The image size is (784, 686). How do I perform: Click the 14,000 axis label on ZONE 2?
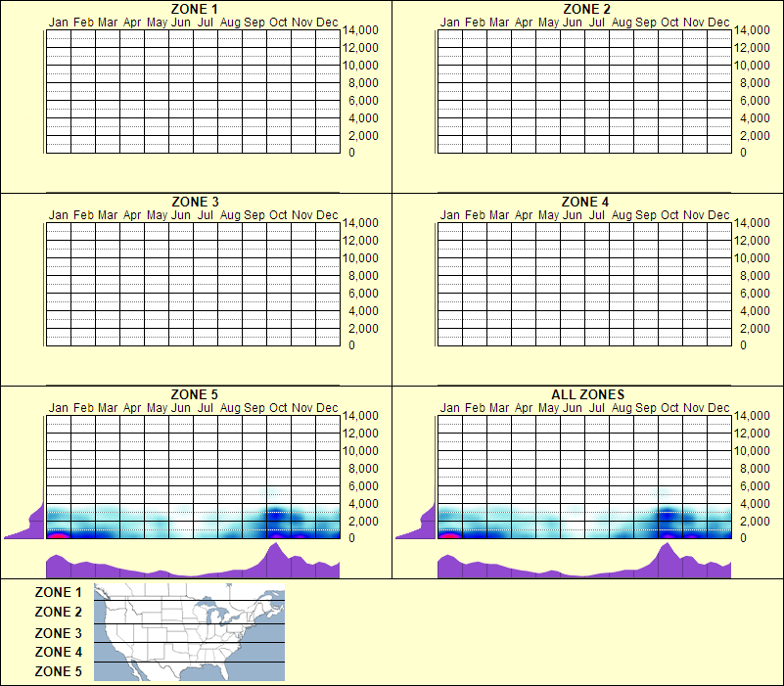752,30
